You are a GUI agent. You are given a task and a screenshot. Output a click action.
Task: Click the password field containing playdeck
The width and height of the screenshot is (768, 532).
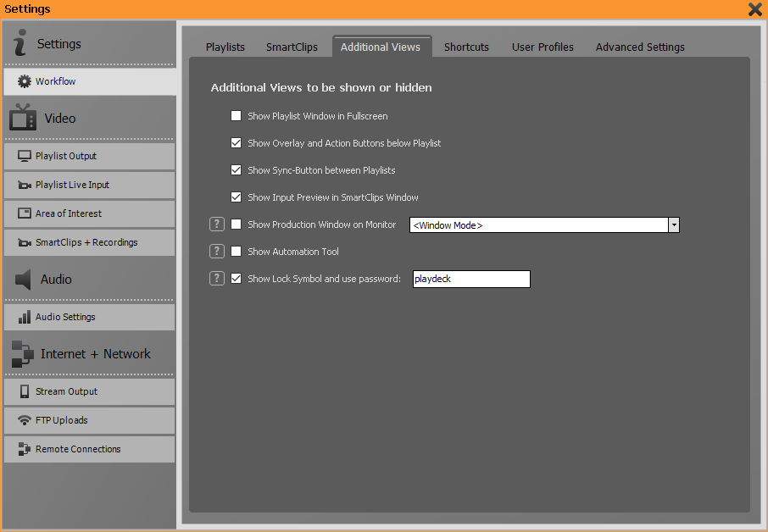pyautogui.click(x=471, y=279)
